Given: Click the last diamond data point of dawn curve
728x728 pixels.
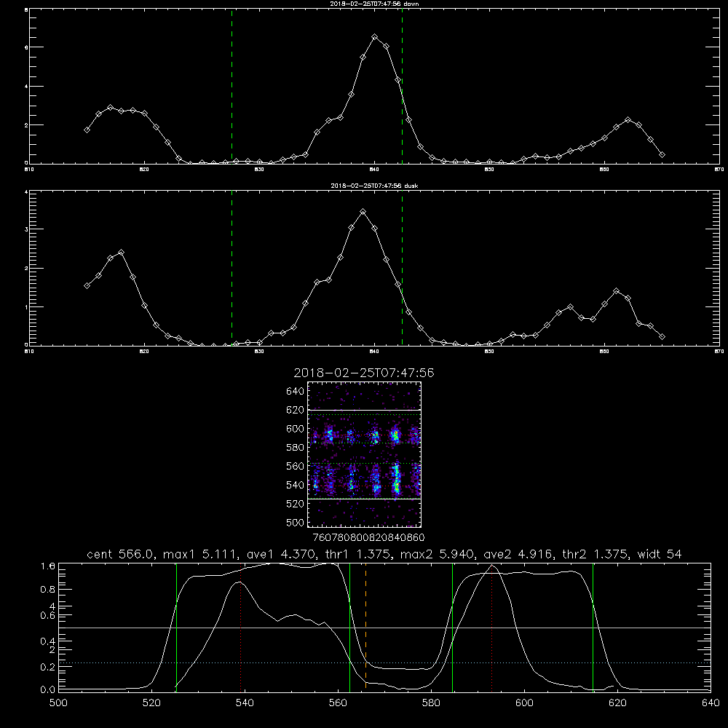Looking at the screenshot, I should click(662, 154).
